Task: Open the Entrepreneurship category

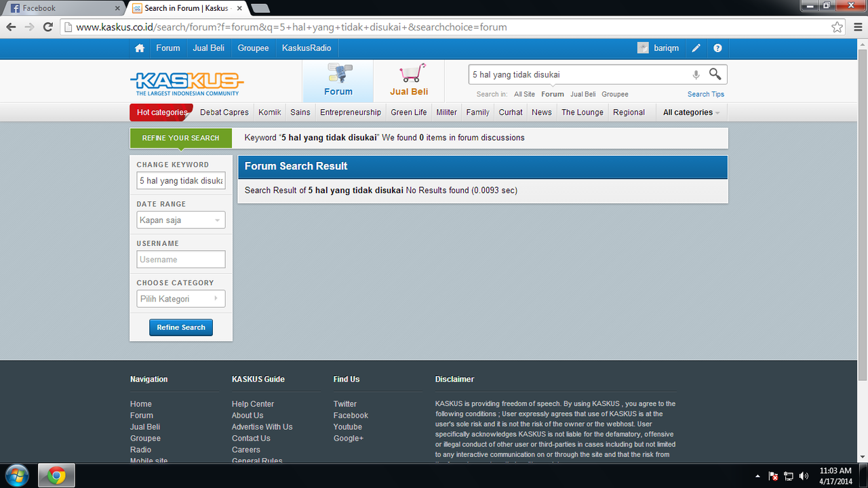Action: coord(351,113)
